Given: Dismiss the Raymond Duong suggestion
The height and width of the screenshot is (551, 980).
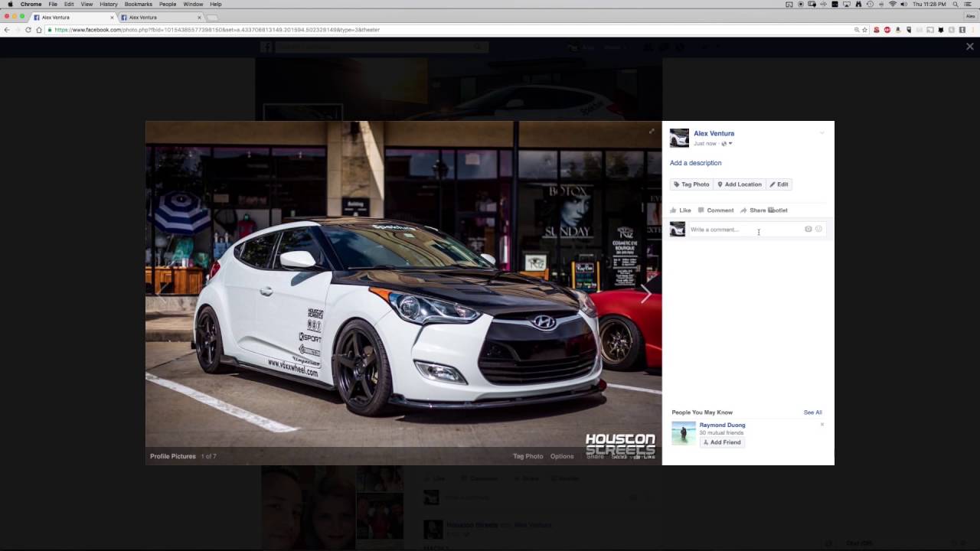Looking at the screenshot, I should 822,424.
